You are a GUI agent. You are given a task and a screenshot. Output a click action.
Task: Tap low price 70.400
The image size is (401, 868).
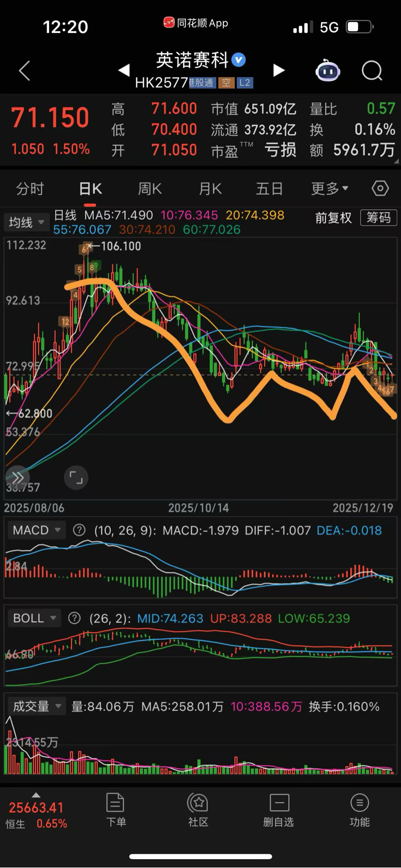(174, 129)
